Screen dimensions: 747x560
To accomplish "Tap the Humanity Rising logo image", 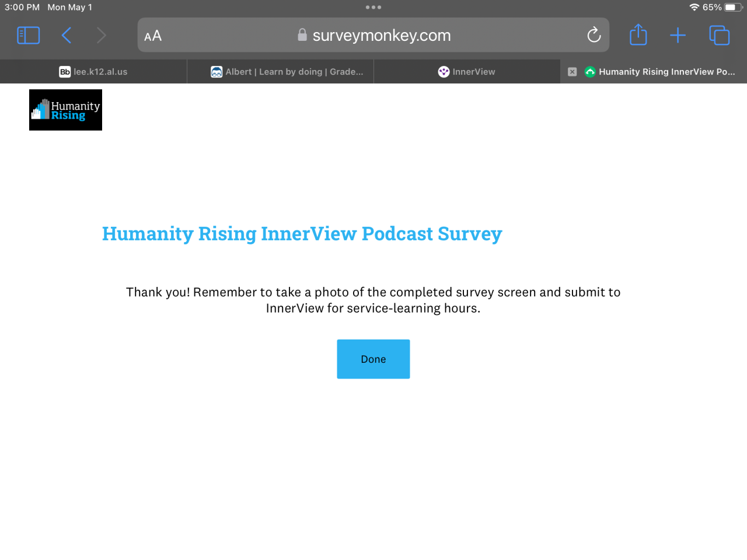I will coord(65,110).
